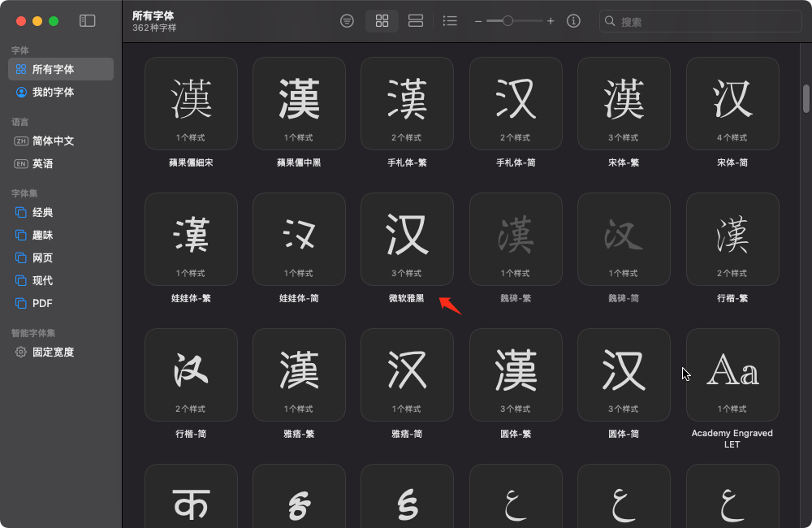Select the 行楷-繁 font card

click(x=732, y=240)
